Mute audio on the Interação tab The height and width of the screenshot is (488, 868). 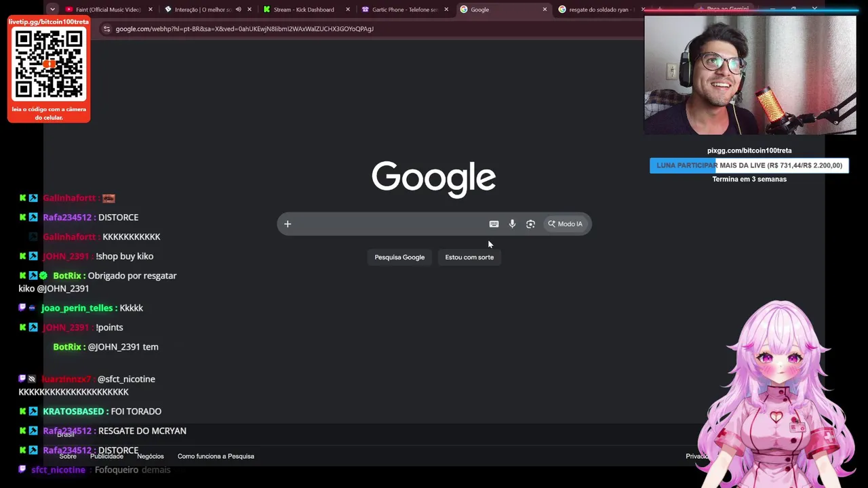[238, 9]
